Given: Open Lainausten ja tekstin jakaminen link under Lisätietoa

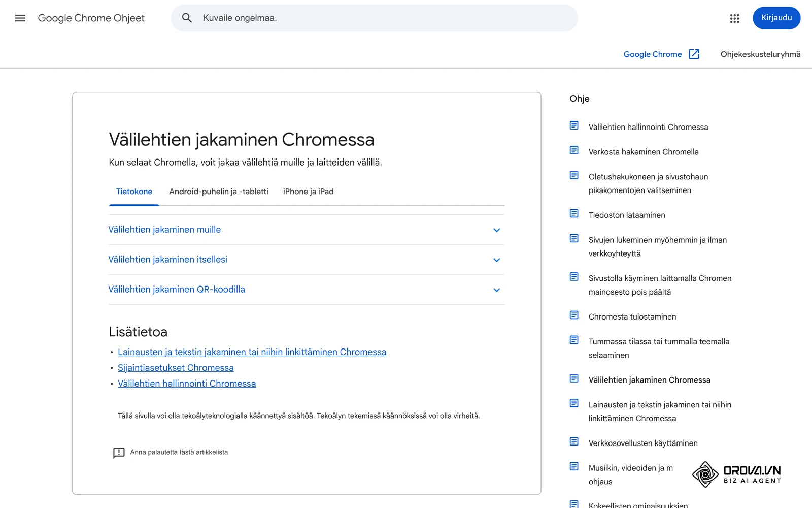Looking at the screenshot, I should 252,352.
